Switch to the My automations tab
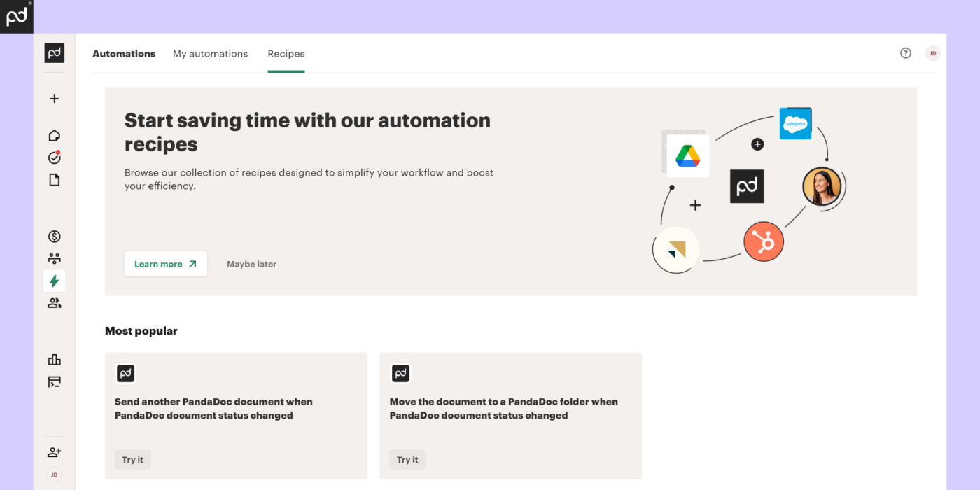 point(210,54)
